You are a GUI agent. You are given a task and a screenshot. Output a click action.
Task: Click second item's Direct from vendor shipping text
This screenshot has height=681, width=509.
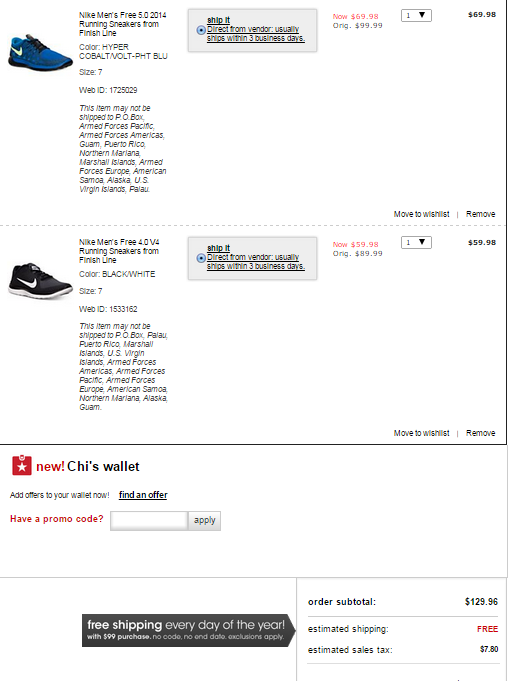256,261
